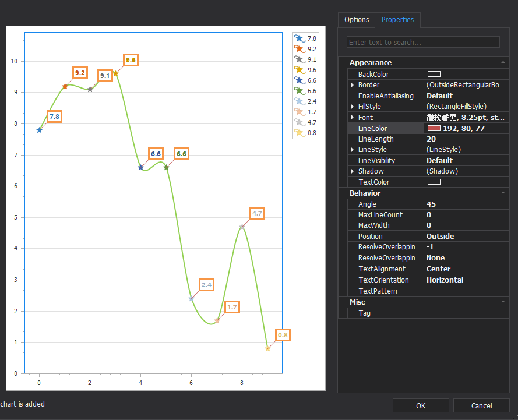Expand the Font property node
518x420 pixels.
coord(352,118)
